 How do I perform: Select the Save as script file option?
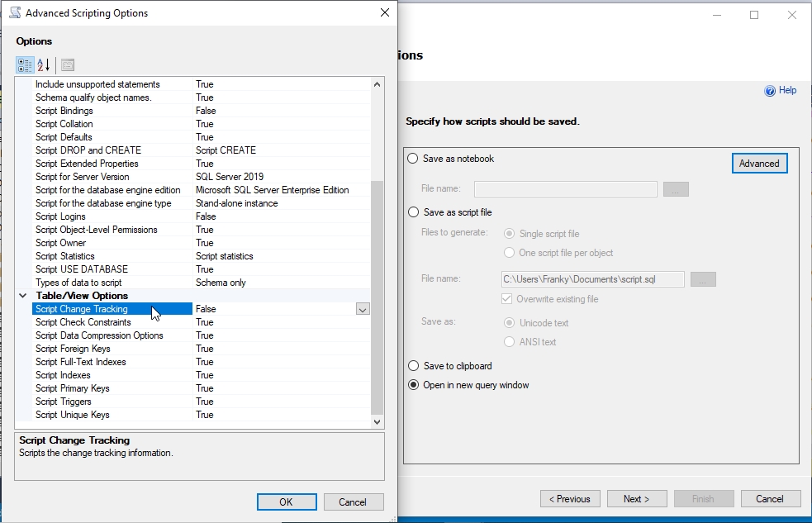pos(413,212)
